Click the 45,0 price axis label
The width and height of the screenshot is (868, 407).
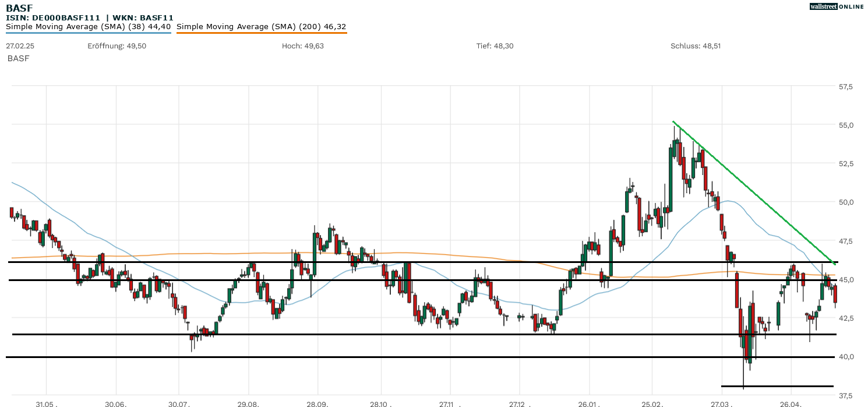[845, 280]
